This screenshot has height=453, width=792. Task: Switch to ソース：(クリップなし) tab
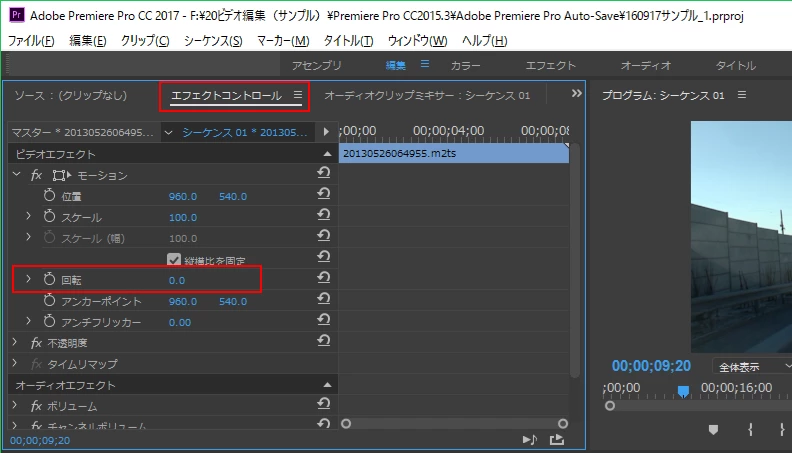tap(70, 95)
